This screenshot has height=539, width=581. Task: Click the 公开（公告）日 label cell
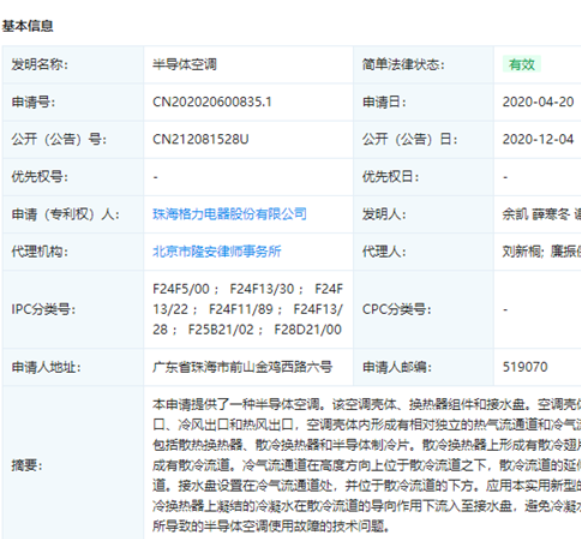point(423,139)
